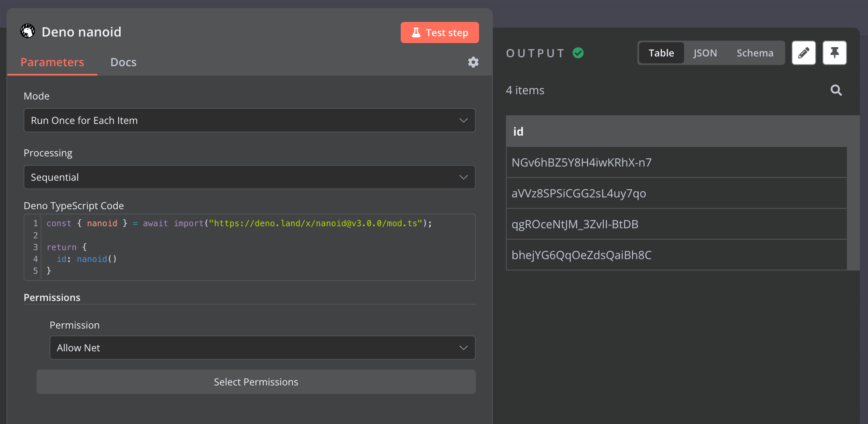Select cell bhejYG6QqOeZdsQaiBh8C
Screen dimensions: 868x424
[x=676, y=255]
